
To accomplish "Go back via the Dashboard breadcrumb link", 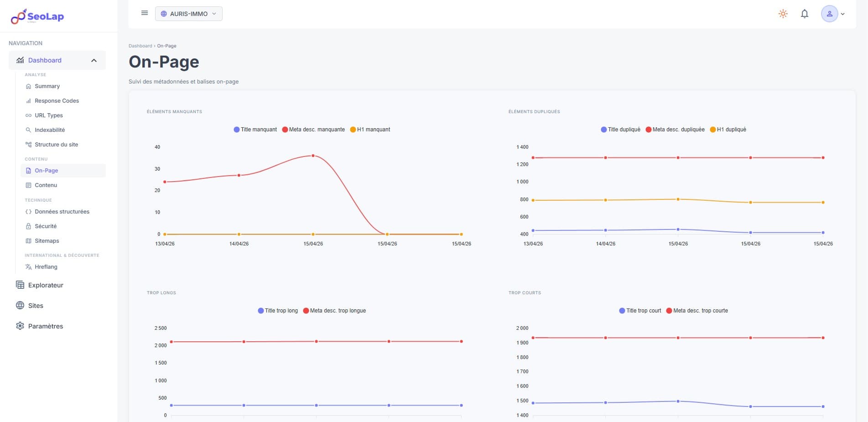I will tap(140, 46).
